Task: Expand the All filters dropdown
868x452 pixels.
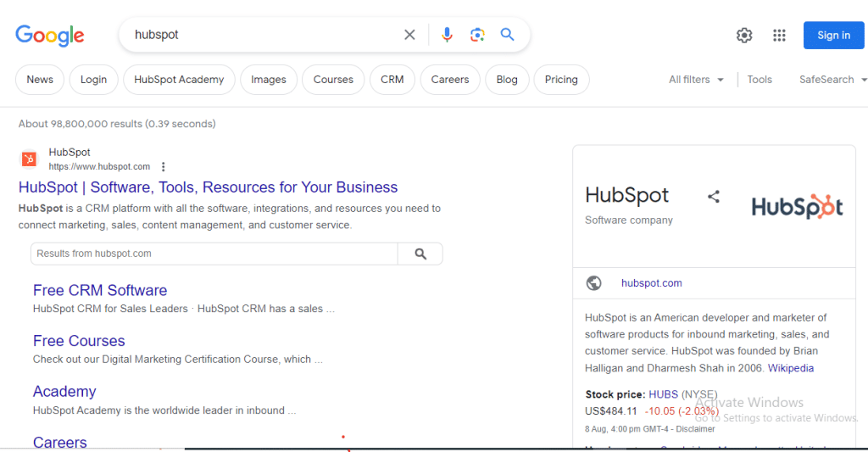Action: [x=696, y=80]
